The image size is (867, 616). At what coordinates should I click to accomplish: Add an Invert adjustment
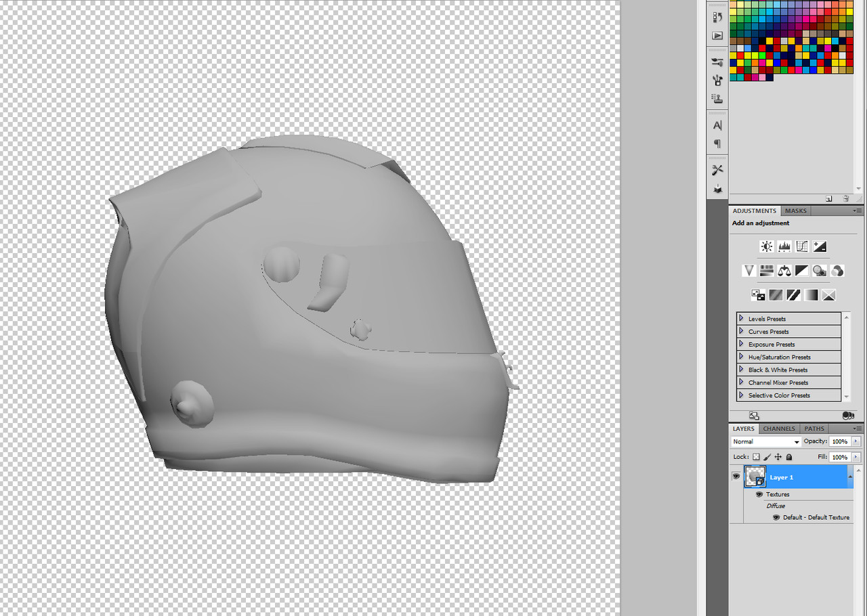[x=758, y=295]
